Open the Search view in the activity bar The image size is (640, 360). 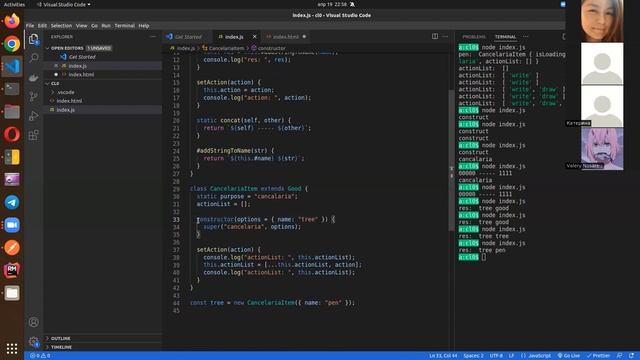click(x=34, y=58)
